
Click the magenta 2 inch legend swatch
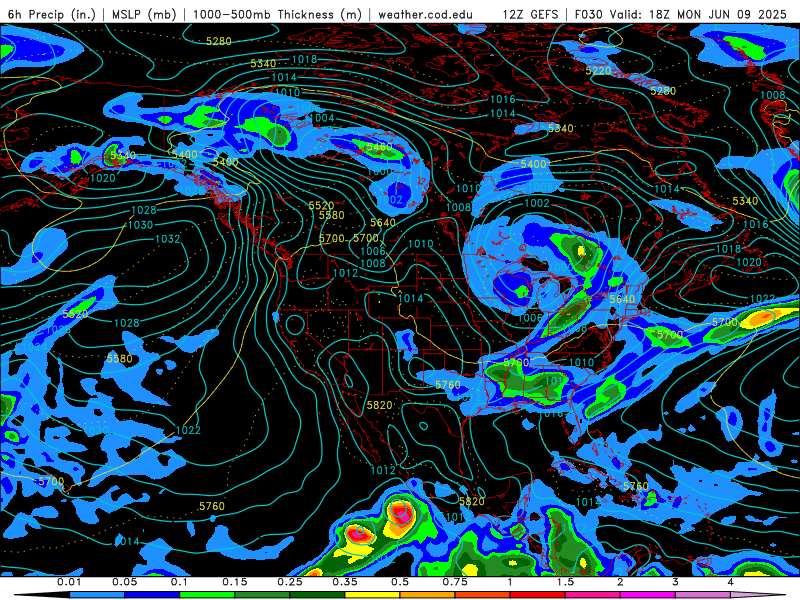(x=648, y=595)
